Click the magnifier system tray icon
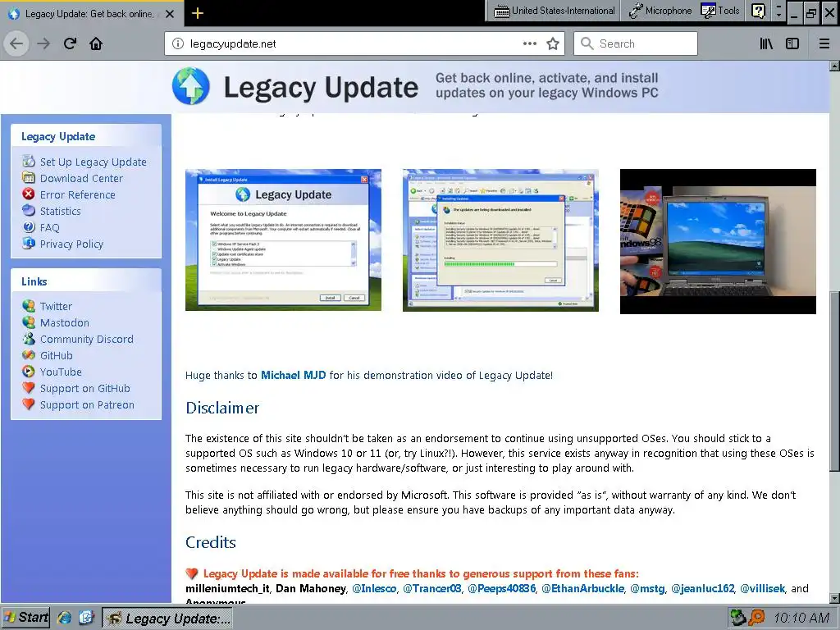Viewport: 840px width, 630px height. click(757, 619)
